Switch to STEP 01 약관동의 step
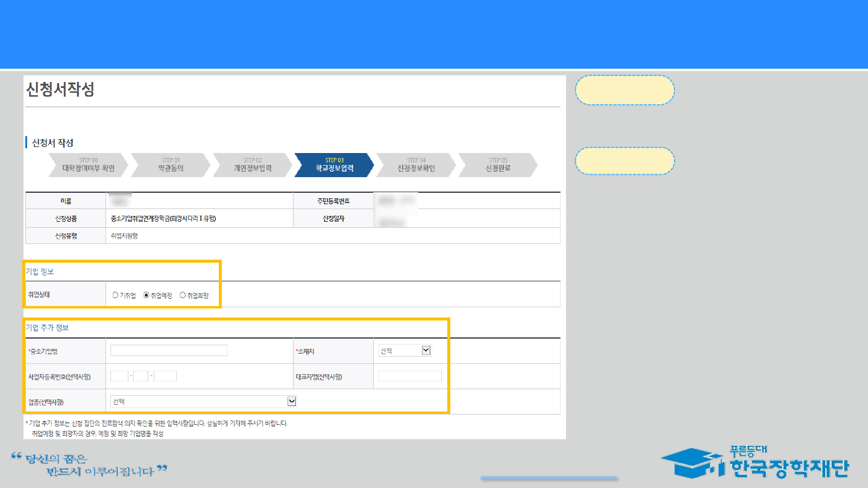This screenshot has height=488, width=868. 171,165
